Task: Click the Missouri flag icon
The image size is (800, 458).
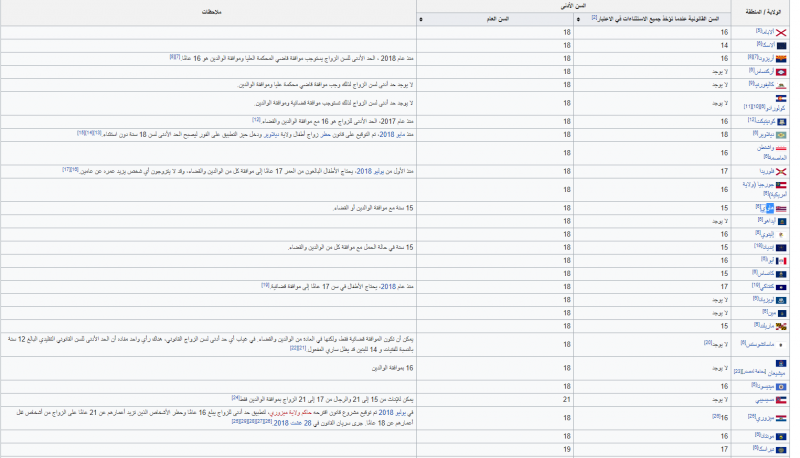Action: coord(781,419)
